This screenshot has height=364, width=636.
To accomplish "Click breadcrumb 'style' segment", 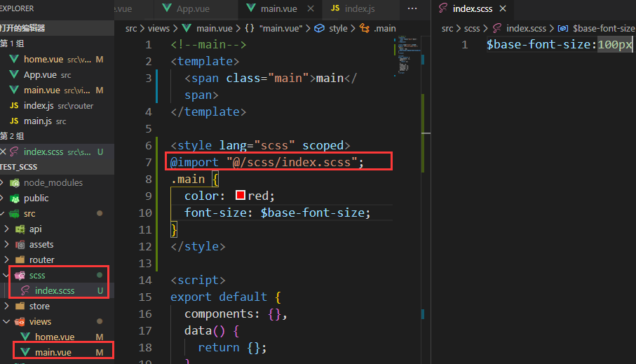I will point(338,29).
